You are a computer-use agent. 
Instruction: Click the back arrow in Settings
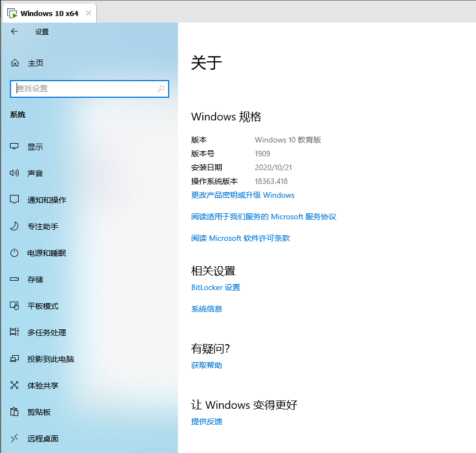click(14, 31)
